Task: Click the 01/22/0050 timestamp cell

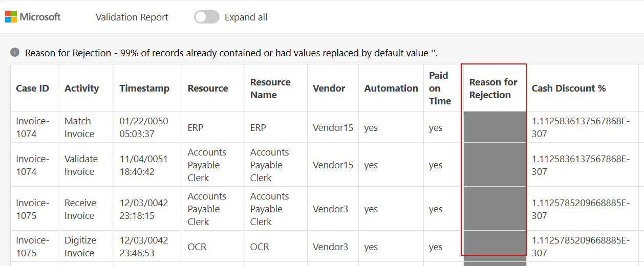Action: click(x=144, y=127)
